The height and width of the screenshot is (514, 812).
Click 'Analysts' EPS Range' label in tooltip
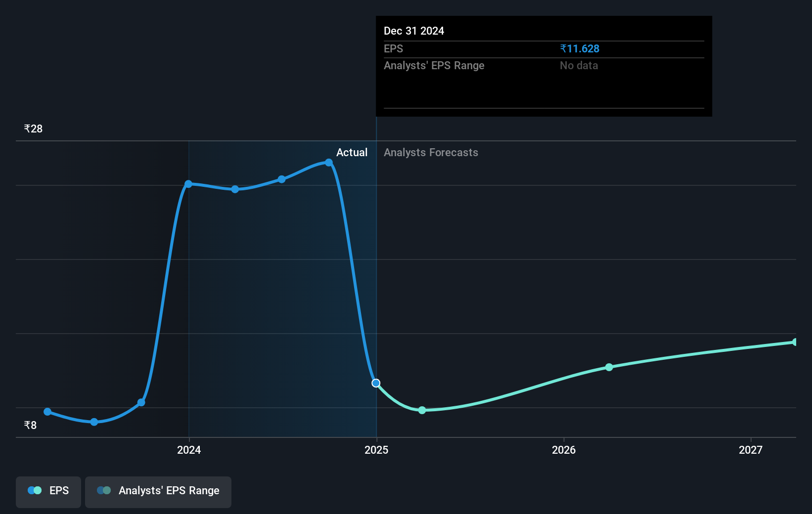(434, 65)
